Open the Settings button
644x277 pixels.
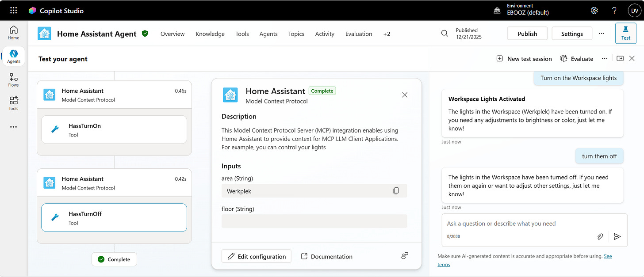(572, 34)
